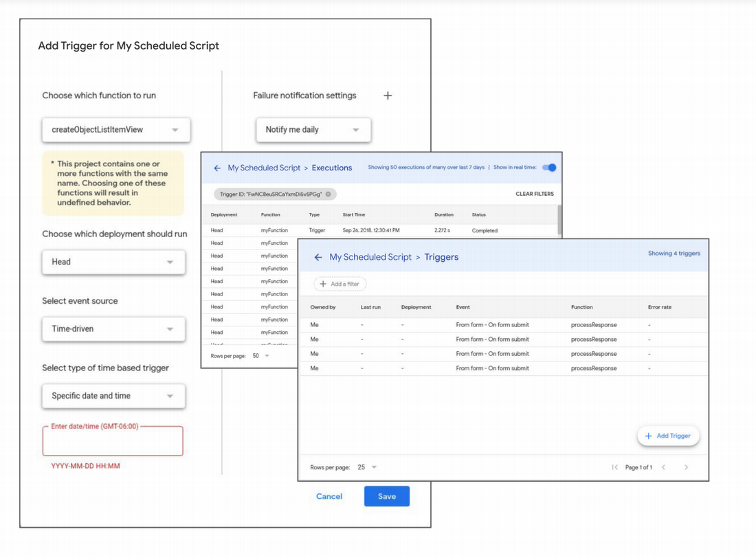Click the Showing 4 triggers text
The width and height of the screenshot is (756, 558).
674,253
